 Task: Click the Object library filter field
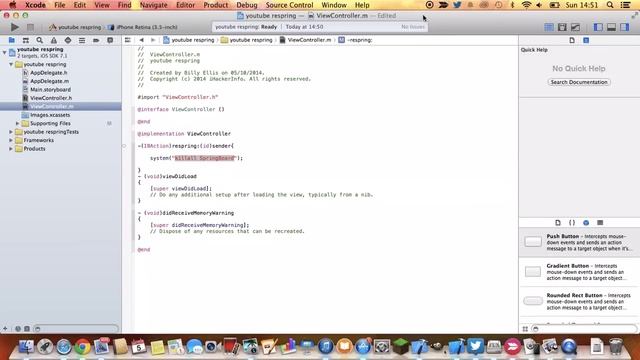click(584, 329)
